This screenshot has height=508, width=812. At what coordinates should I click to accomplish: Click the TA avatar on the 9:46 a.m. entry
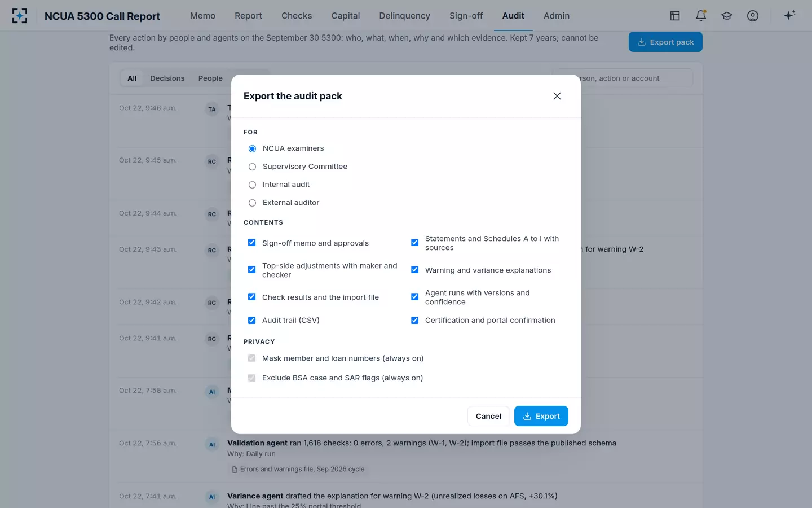click(212, 110)
